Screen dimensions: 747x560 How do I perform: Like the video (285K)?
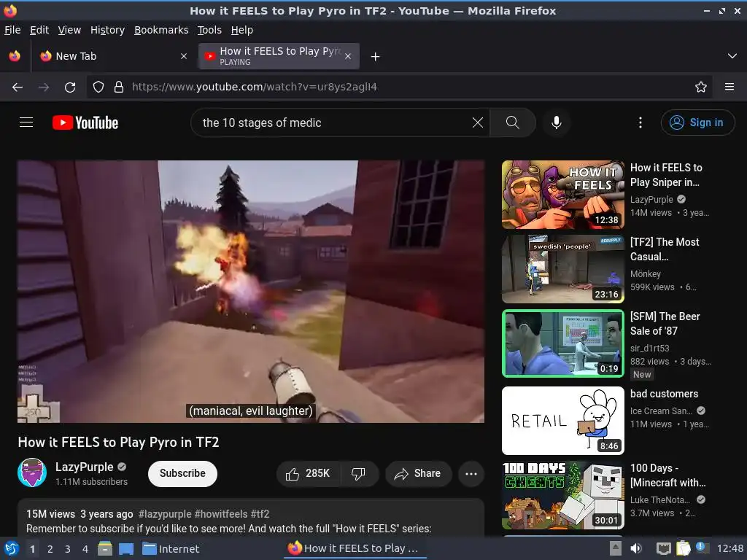pos(309,473)
